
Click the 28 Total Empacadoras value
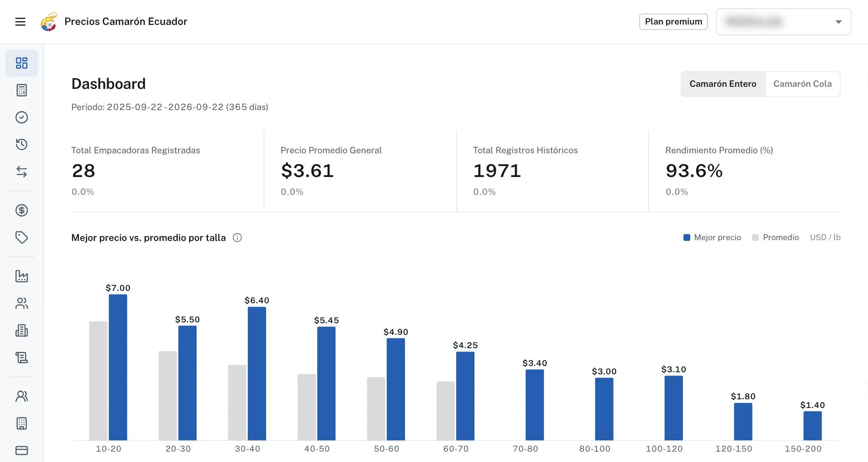[83, 171]
